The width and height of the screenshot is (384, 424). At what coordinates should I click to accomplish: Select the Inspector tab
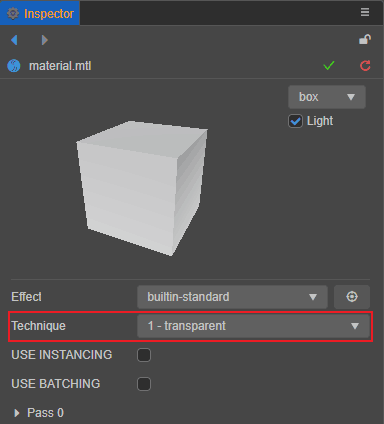tap(40, 13)
